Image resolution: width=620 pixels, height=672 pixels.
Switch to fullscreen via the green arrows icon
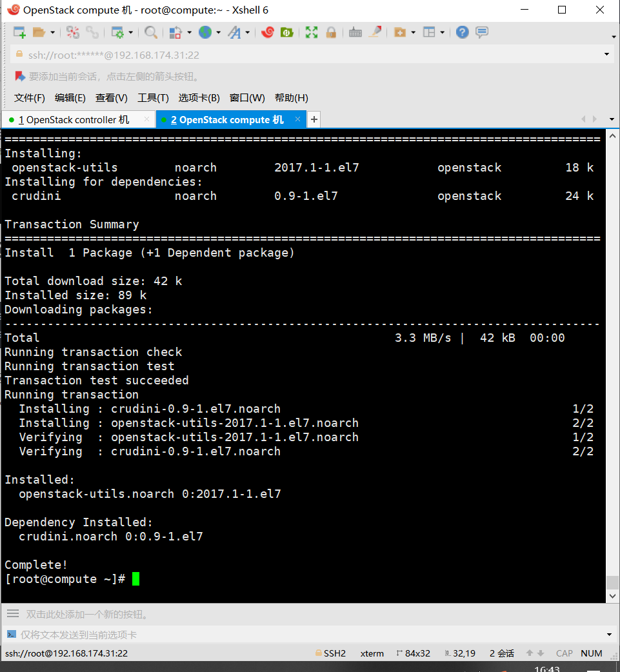[312, 32]
